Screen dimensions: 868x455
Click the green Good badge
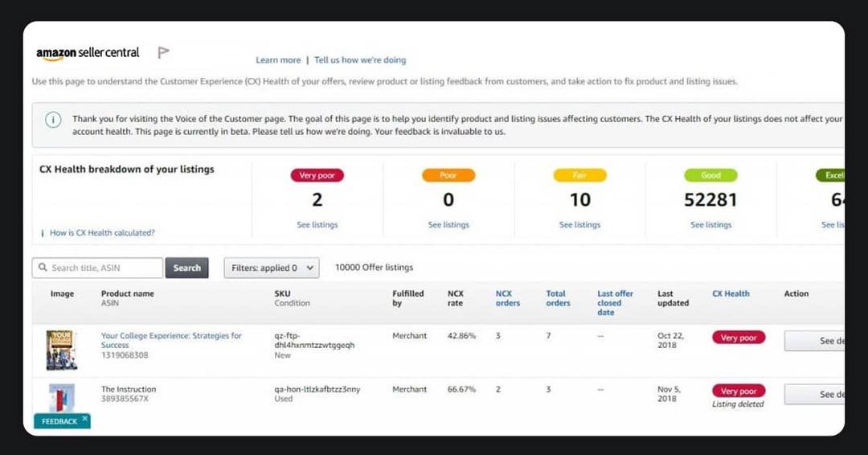[710, 175]
